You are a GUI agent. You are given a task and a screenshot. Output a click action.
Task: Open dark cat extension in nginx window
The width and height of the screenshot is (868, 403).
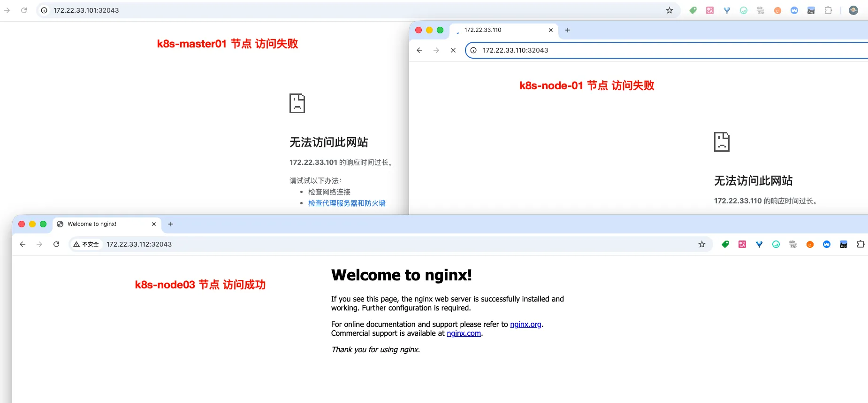[844, 244]
